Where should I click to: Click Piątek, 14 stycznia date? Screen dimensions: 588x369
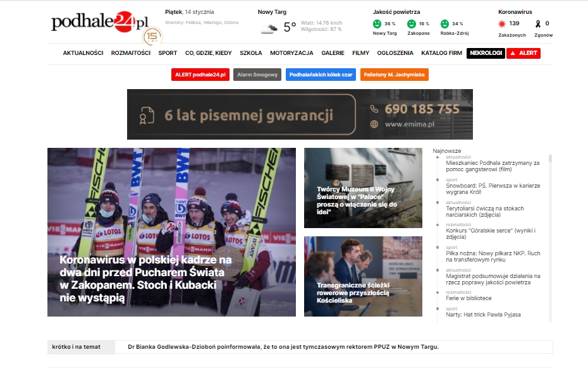pos(190,12)
